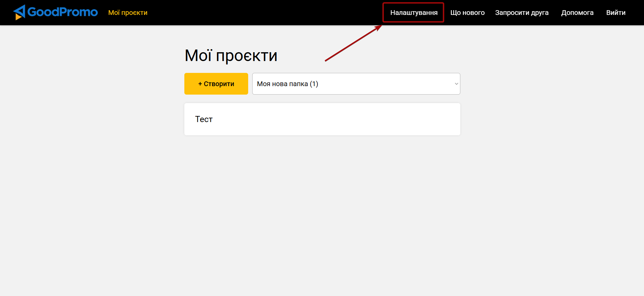Open Що нового page
The width and height of the screenshot is (644, 296).
point(467,13)
